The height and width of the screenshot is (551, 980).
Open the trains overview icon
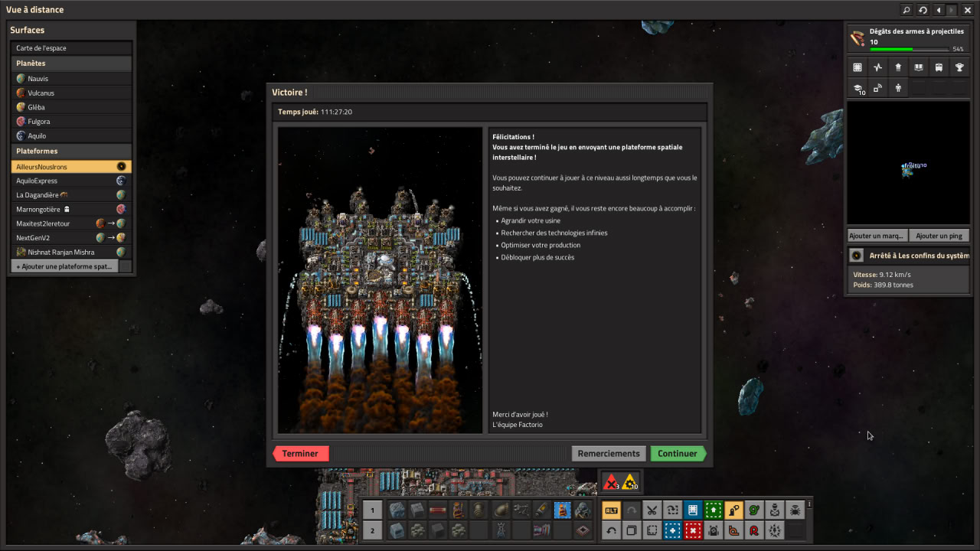coord(939,67)
